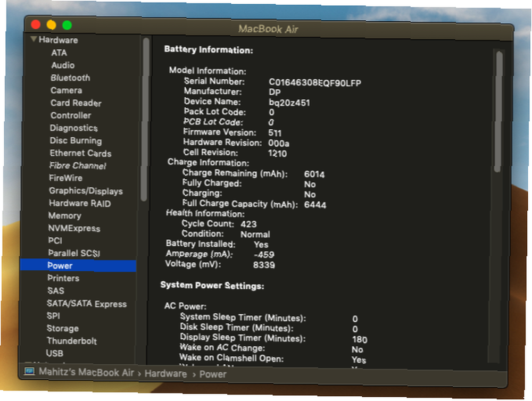Image resolution: width=532 pixels, height=401 pixels.
Task: Open Parallel SCSI section
Action: 74,253
